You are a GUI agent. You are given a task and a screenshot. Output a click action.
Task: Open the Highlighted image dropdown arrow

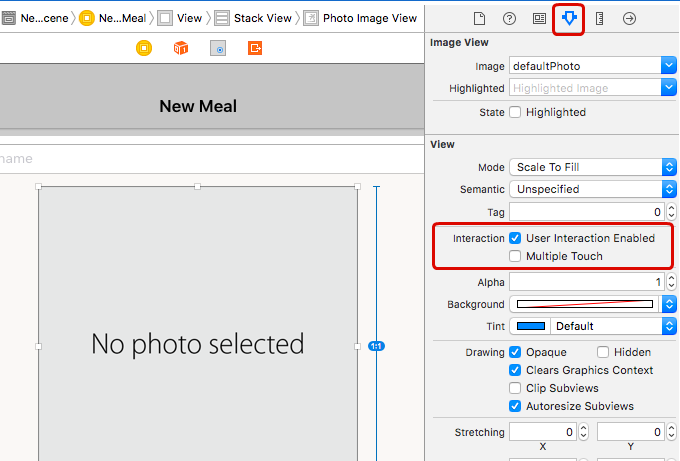[669, 88]
